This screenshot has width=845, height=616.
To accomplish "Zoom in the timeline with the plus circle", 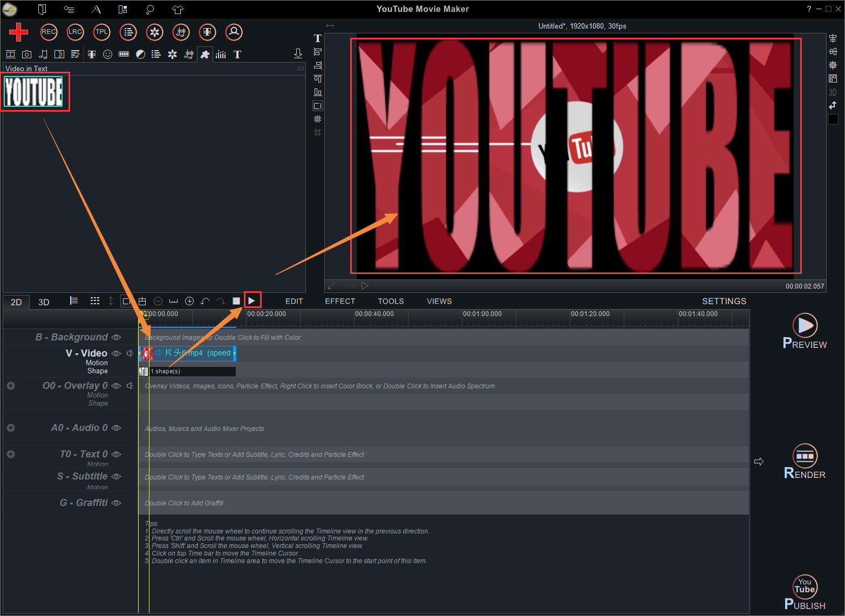I will click(189, 301).
